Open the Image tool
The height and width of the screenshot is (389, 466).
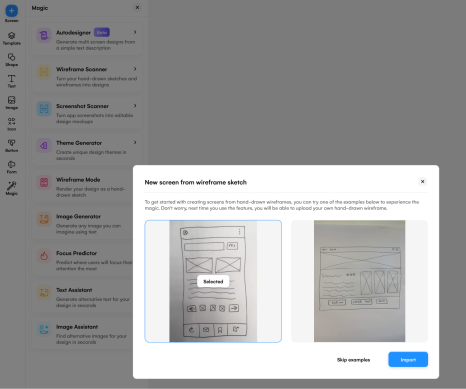[11, 103]
